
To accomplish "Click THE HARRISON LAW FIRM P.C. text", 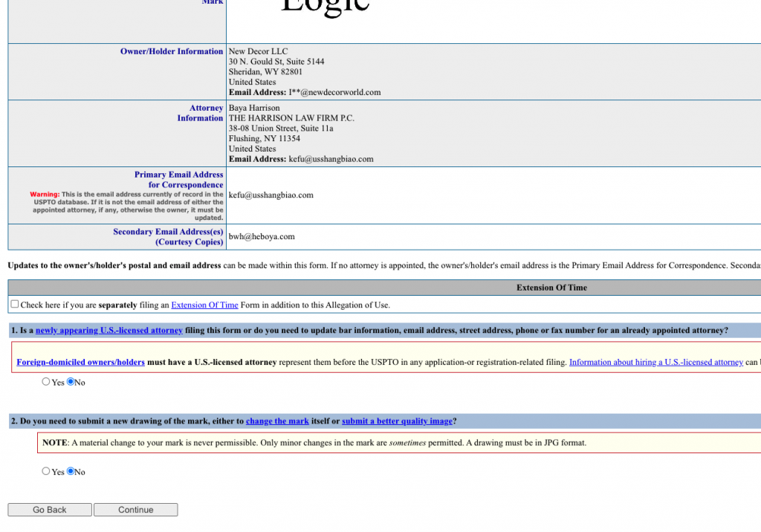I will coord(291,118).
